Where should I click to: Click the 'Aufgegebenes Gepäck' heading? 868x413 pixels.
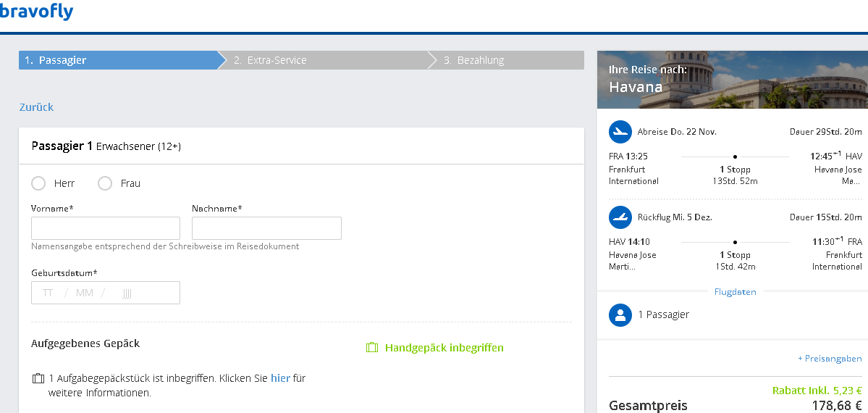click(x=86, y=343)
